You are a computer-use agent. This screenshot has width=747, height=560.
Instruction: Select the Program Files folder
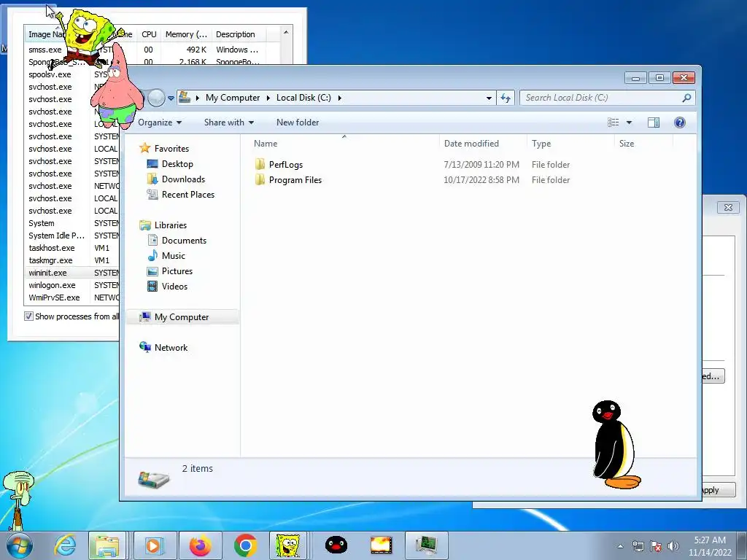295,179
